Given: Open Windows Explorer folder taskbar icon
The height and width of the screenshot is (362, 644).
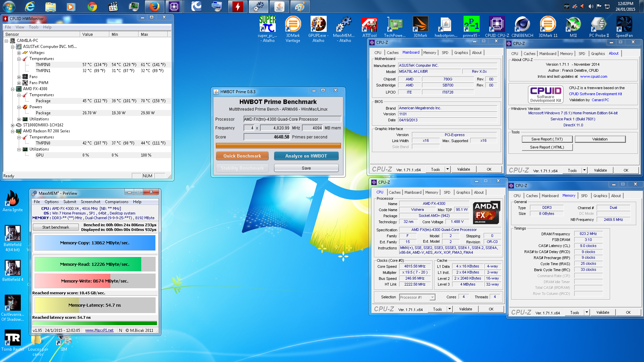Looking at the screenshot, I should pyautogui.click(x=51, y=6).
